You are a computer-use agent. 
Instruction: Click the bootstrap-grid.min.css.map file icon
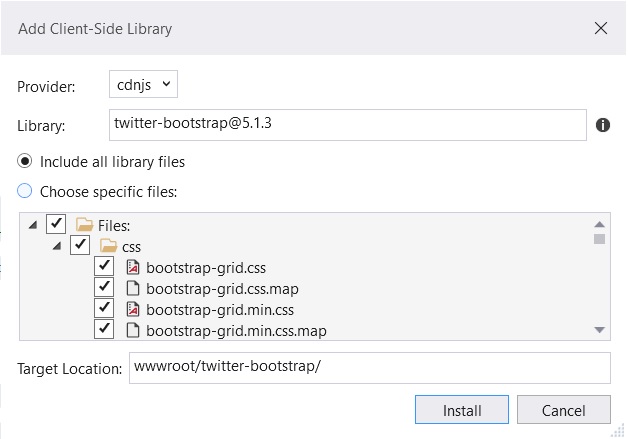pos(133,330)
